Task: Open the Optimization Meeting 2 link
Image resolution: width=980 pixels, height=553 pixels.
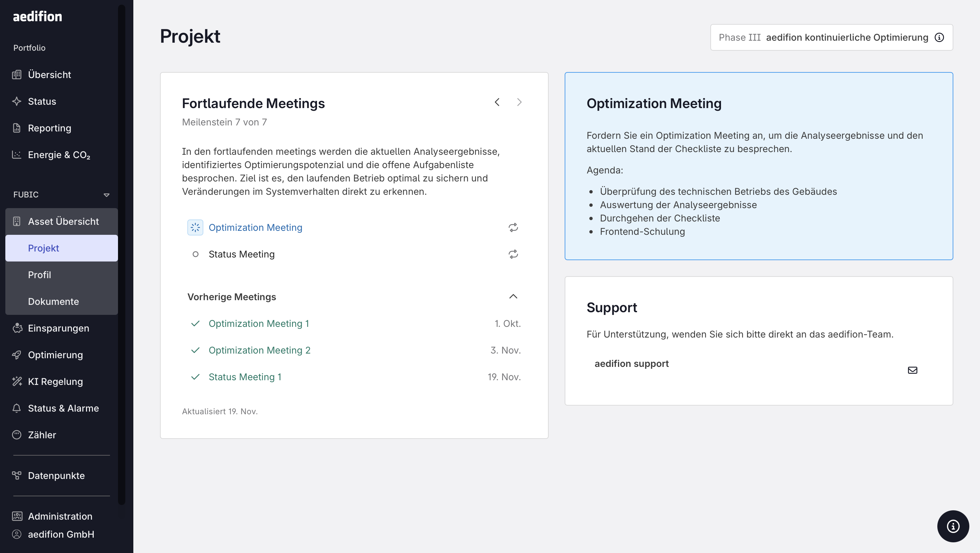Action: 259,350
